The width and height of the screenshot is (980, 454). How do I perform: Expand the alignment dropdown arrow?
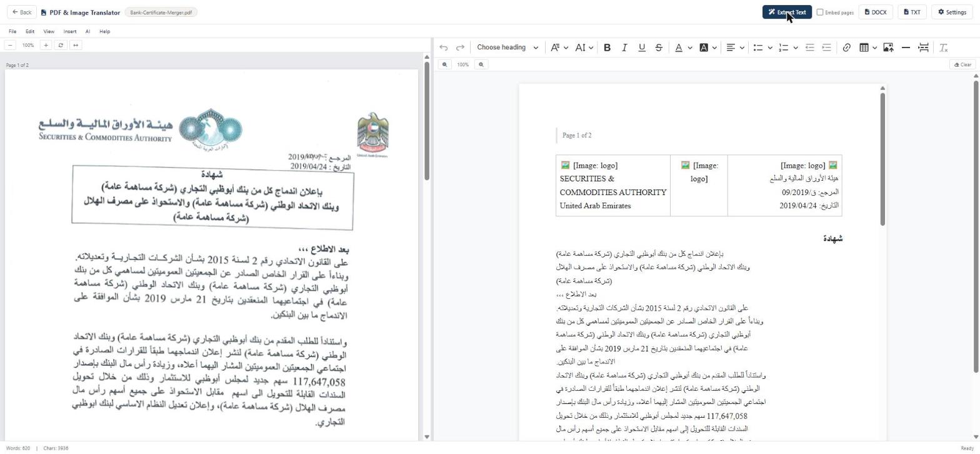pyautogui.click(x=742, y=48)
